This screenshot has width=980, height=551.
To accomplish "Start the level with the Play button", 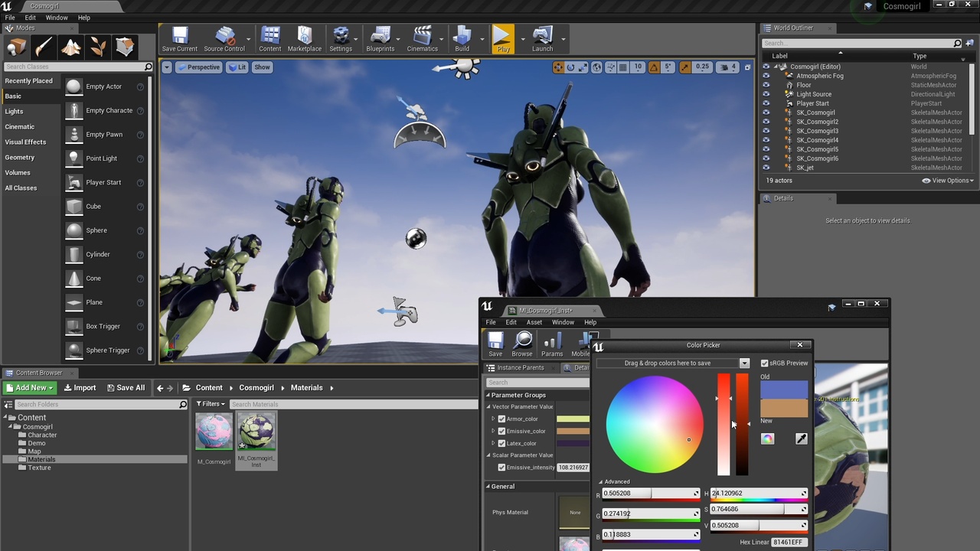I will (503, 39).
